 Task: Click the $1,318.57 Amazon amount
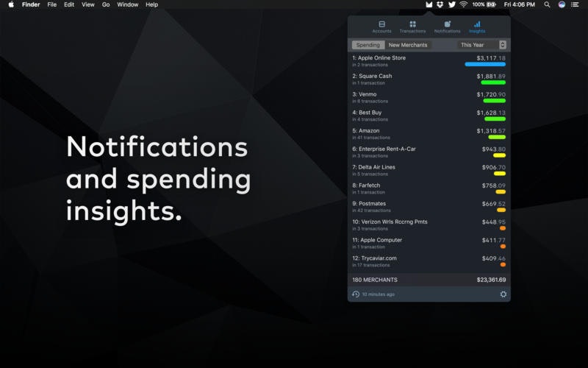point(491,131)
